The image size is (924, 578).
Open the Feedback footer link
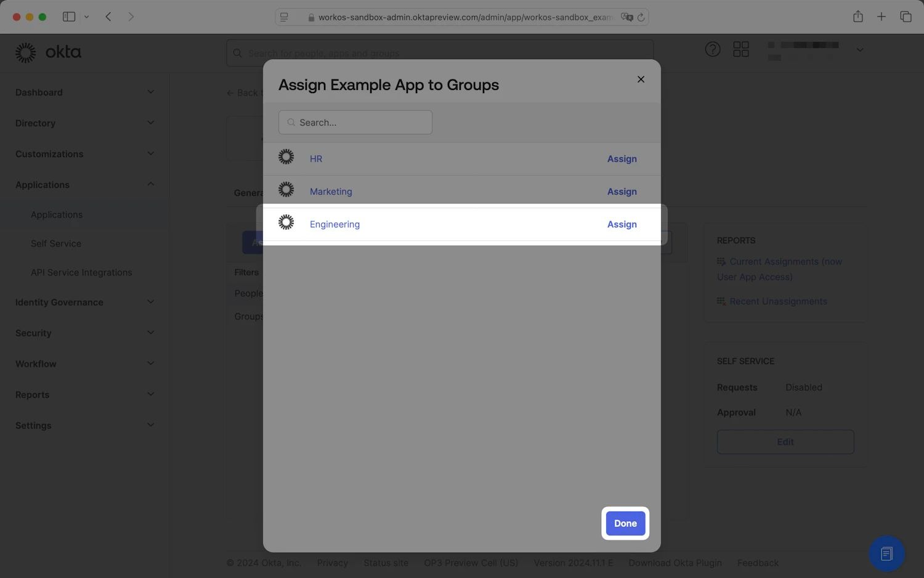point(758,563)
